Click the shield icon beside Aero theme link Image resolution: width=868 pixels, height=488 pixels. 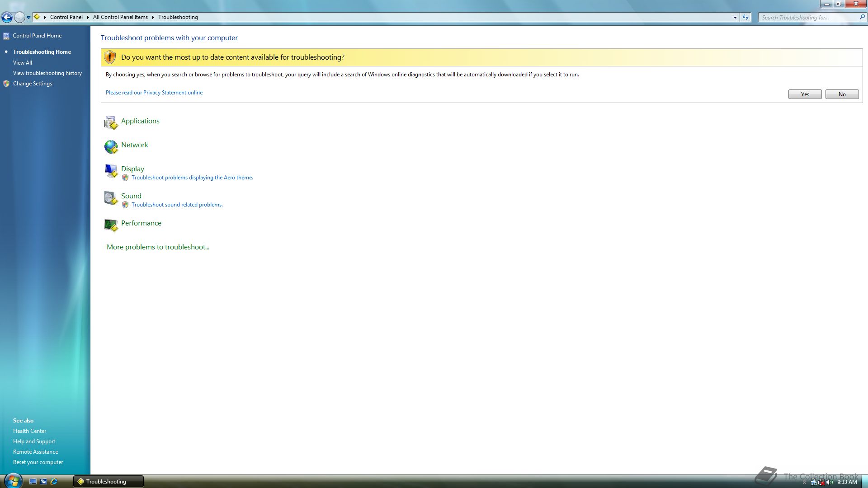point(125,178)
